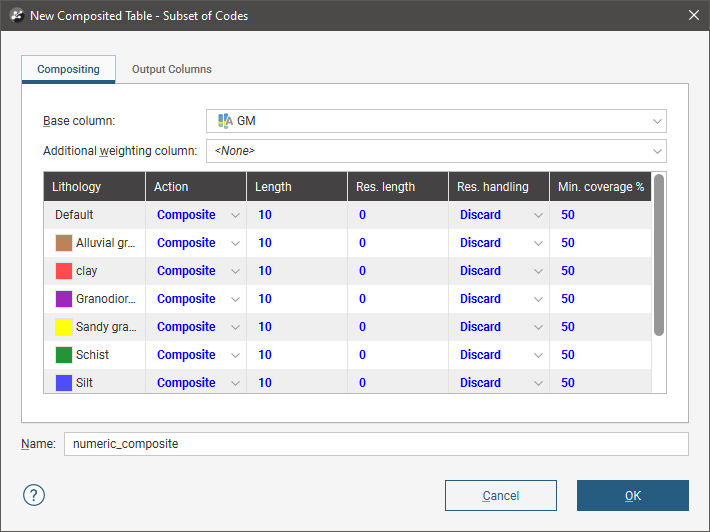Select the Alluvial gravel brown color swatch
This screenshot has width=710, height=532.
[64, 243]
